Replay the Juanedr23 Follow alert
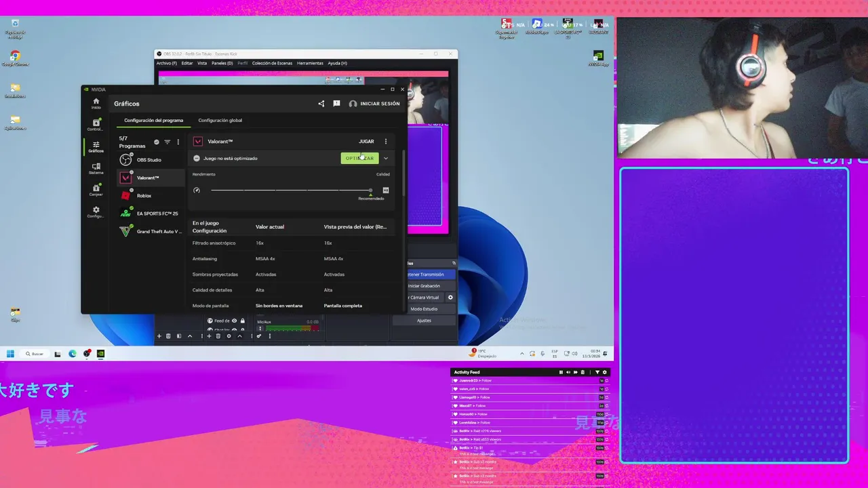 tap(606, 381)
